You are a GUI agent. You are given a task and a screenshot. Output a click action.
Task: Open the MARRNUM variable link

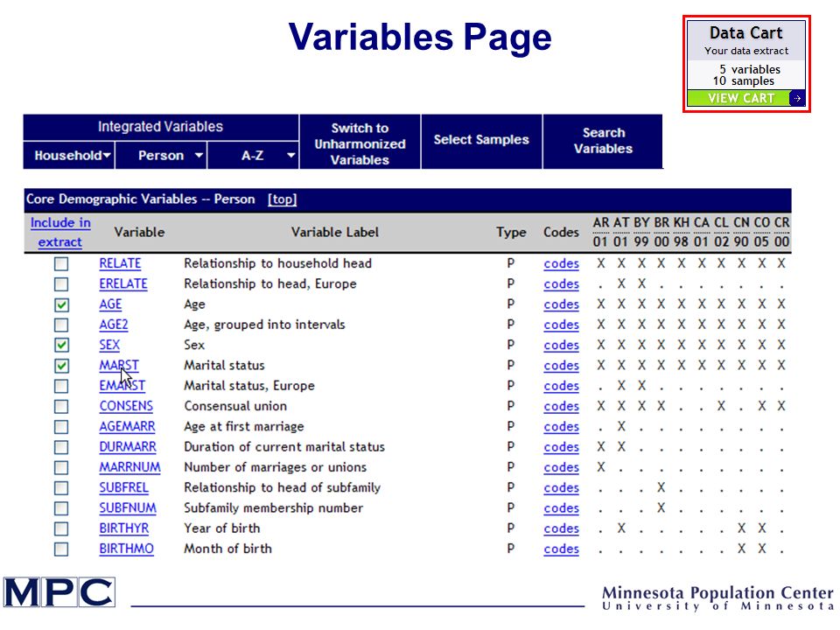pos(129,467)
